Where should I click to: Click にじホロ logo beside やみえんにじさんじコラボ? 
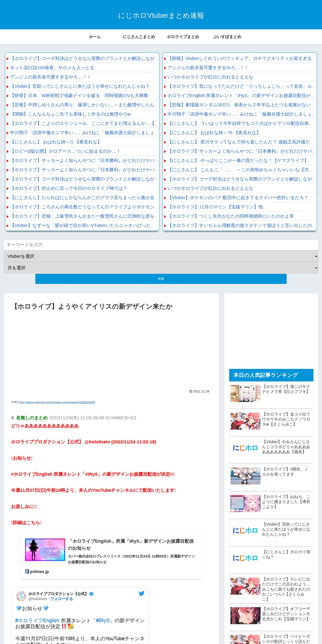[x=246, y=448]
